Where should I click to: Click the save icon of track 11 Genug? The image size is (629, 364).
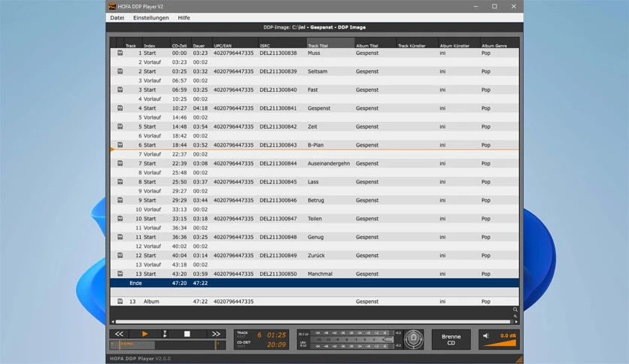[120, 238]
